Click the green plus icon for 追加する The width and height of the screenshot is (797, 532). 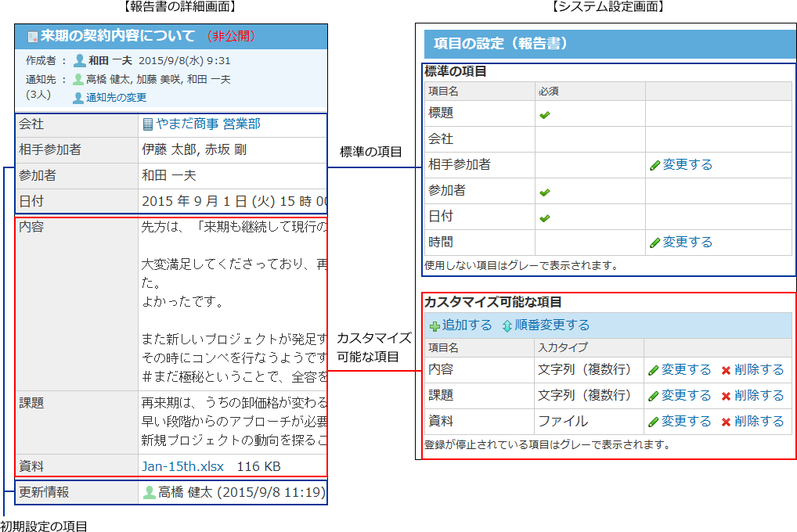[x=435, y=326]
